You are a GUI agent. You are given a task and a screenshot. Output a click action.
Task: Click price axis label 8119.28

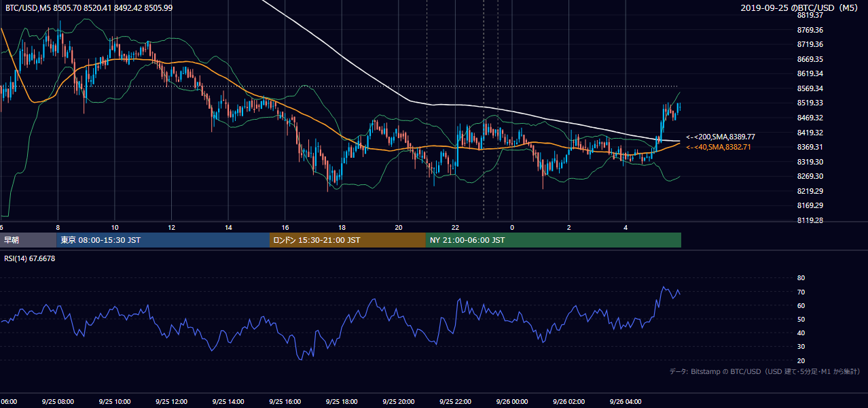point(810,220)
